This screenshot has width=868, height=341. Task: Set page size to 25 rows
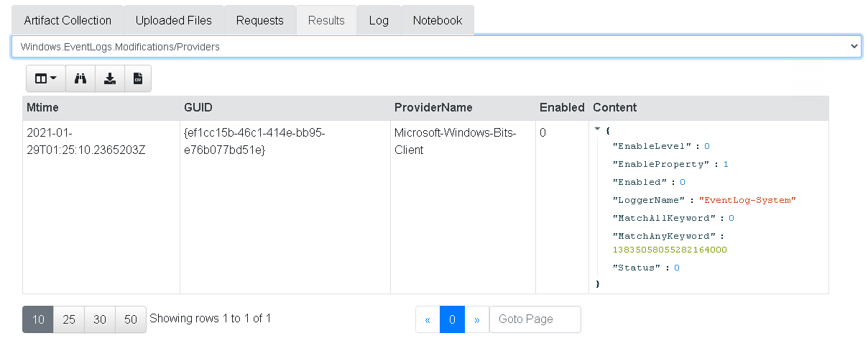[69, 319]
